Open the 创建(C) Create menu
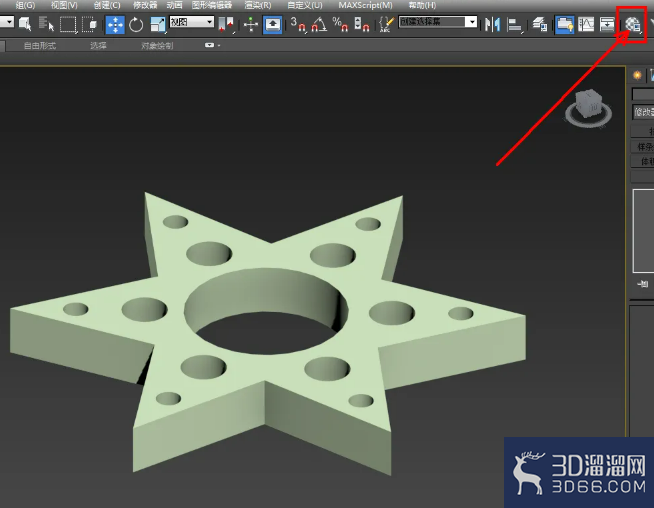Image resolution: width=654 pixels, height=508 pixels. [x=107, y=5]
